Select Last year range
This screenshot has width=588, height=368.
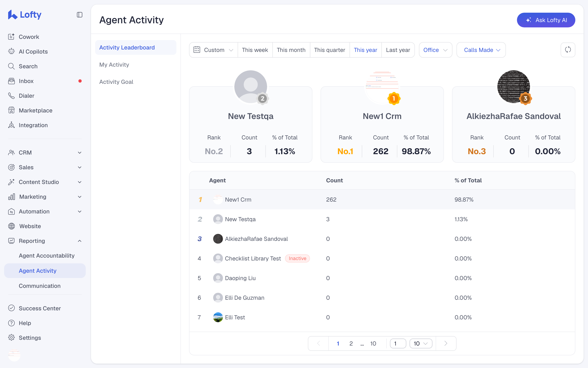(x=398, y=50)
